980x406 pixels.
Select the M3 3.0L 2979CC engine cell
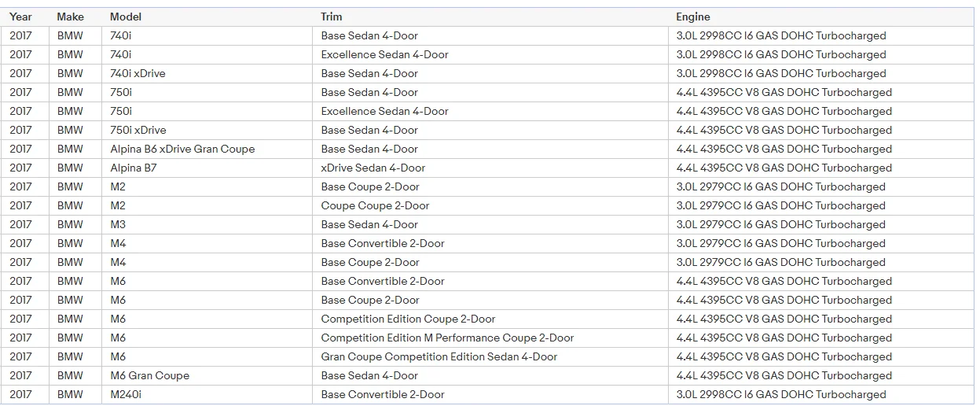[x=780, y=224]
